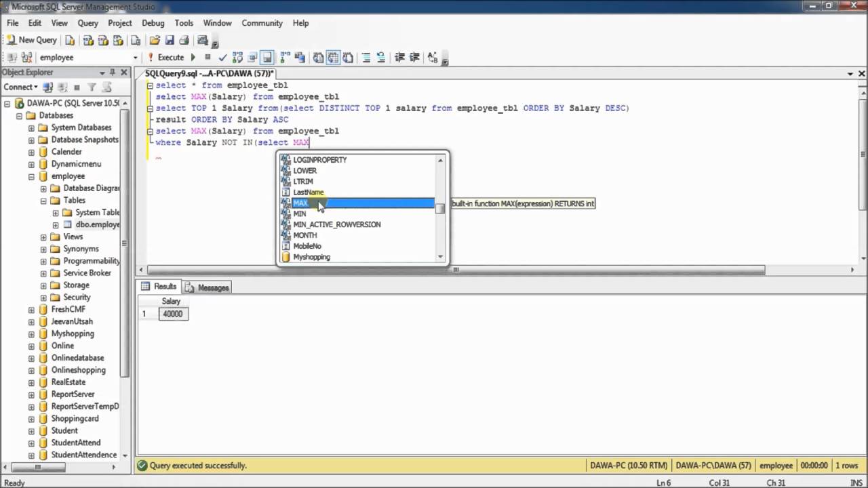Switch to the Messages tab
The width and height of the screenshot is (868, 488).
click(207, 287)
